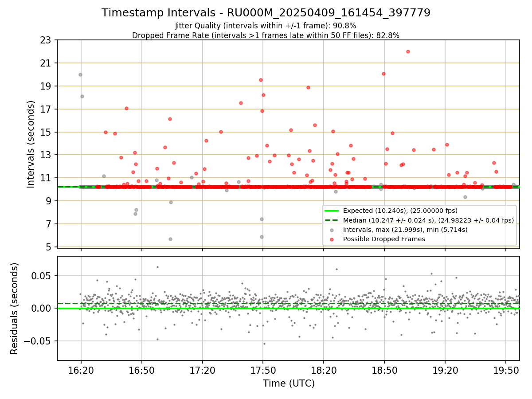532x399 pixels.
Task: Click the 'Time (UTC)' x-axis label
Action: tap(289, 383)
